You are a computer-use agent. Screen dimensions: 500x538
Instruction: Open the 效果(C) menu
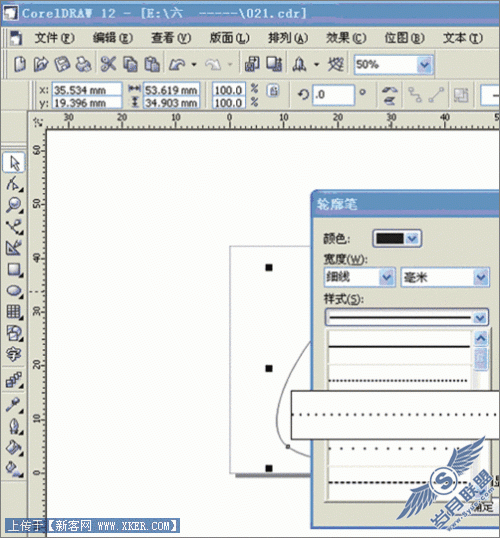346,38
